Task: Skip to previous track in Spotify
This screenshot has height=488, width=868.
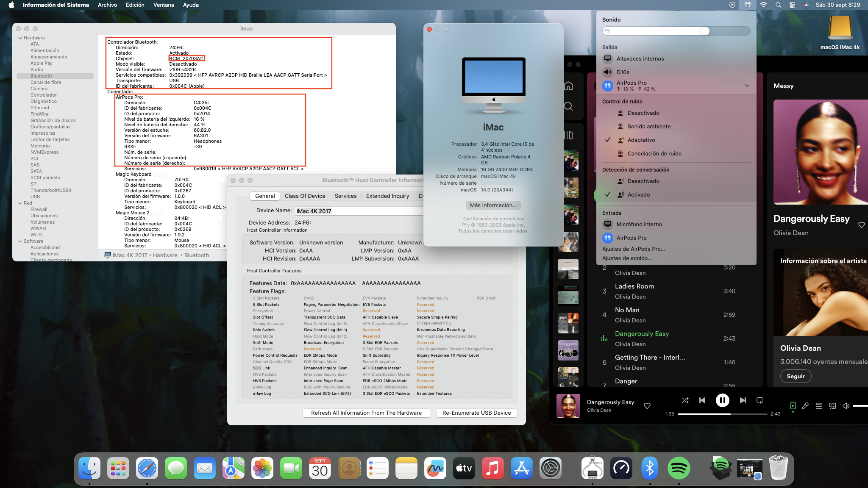Action: pos(702,400)
